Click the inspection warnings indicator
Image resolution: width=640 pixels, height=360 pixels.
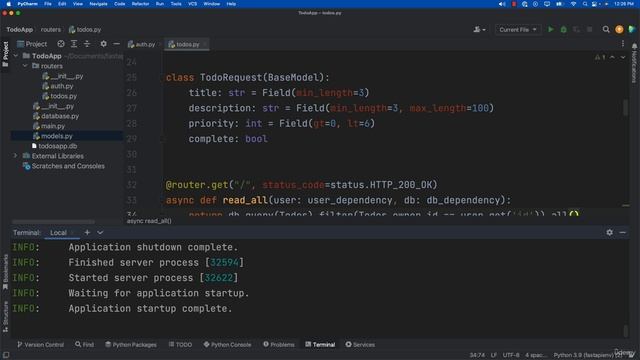point(600,58)
